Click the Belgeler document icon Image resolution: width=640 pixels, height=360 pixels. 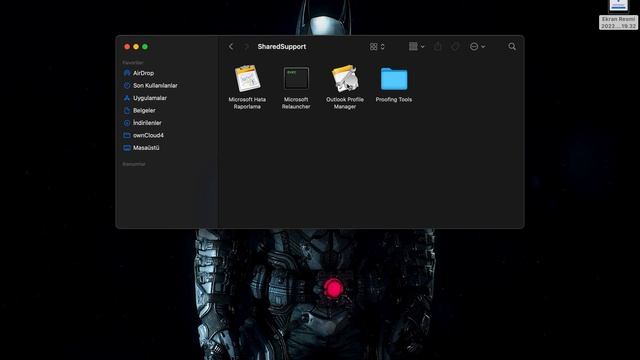click(x=127, y=111)
